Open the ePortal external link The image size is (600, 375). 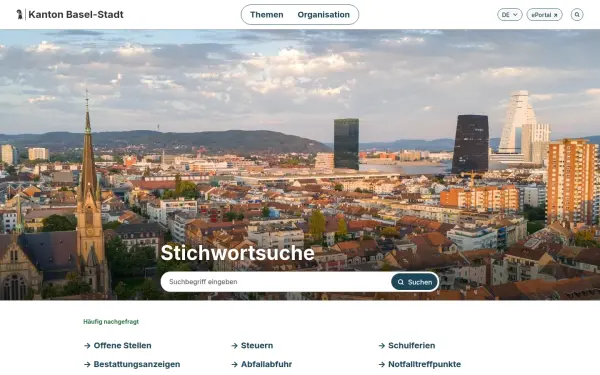tap(544, 15)
